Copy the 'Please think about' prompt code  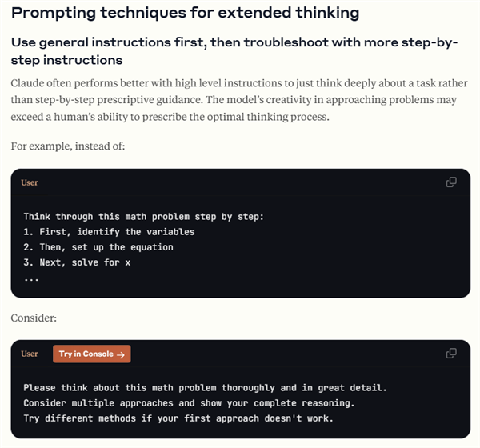tap(451, 354)
